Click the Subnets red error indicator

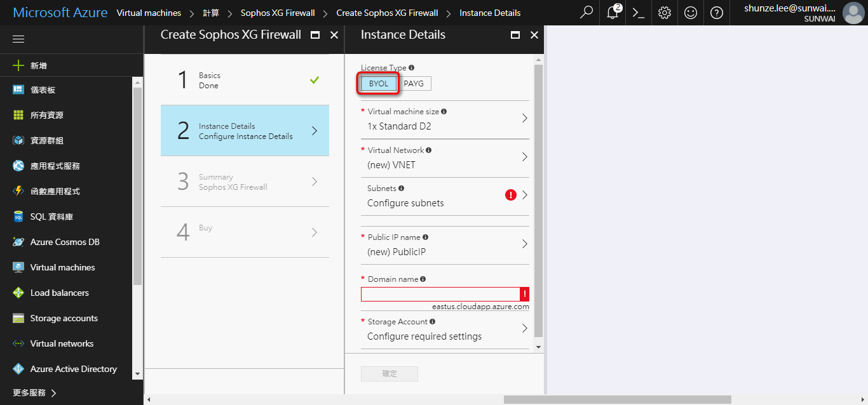click(x=511, y=195)
